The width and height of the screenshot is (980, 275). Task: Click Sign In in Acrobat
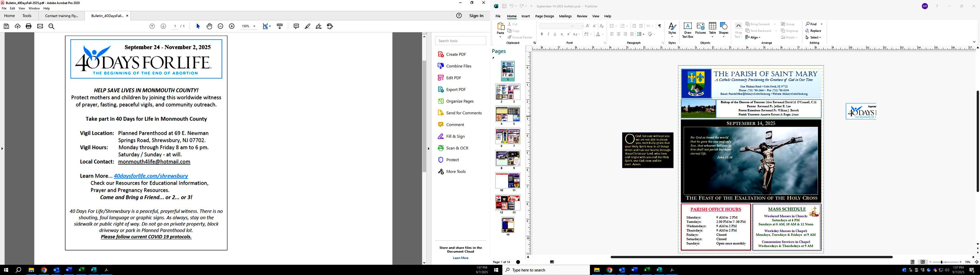click(476, 16)
